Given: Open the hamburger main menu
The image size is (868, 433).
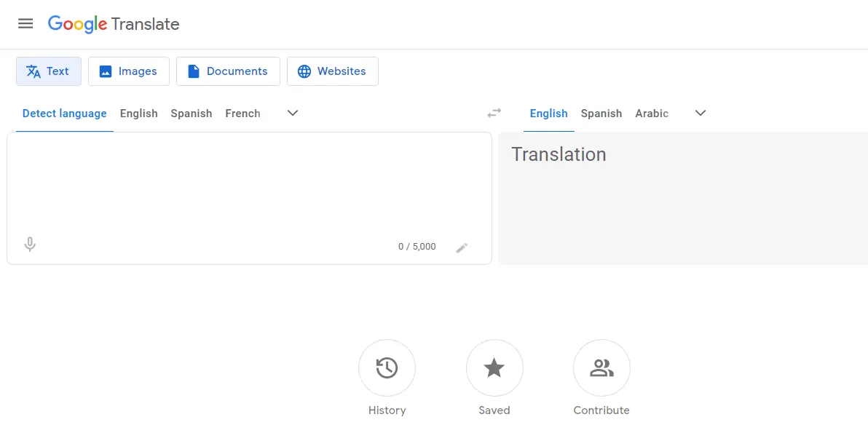Looking at the screenshot, I should pos(25,23).
